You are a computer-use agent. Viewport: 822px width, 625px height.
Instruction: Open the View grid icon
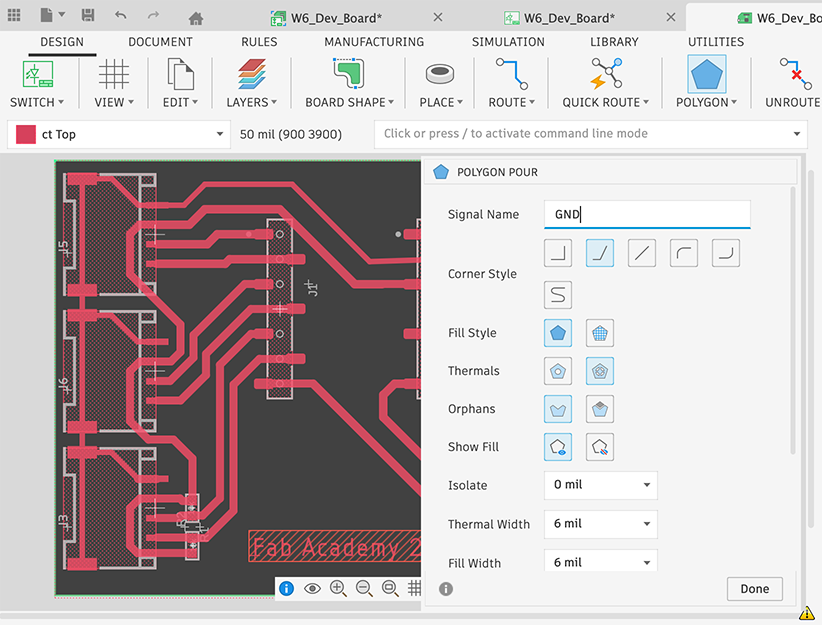point(114,74)
